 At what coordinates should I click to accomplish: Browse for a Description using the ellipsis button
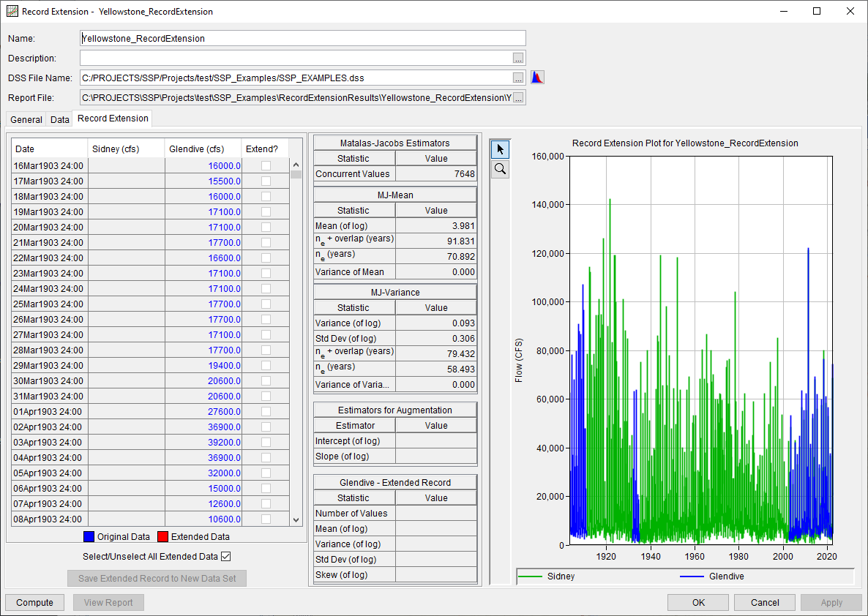(x=518, y=58)
